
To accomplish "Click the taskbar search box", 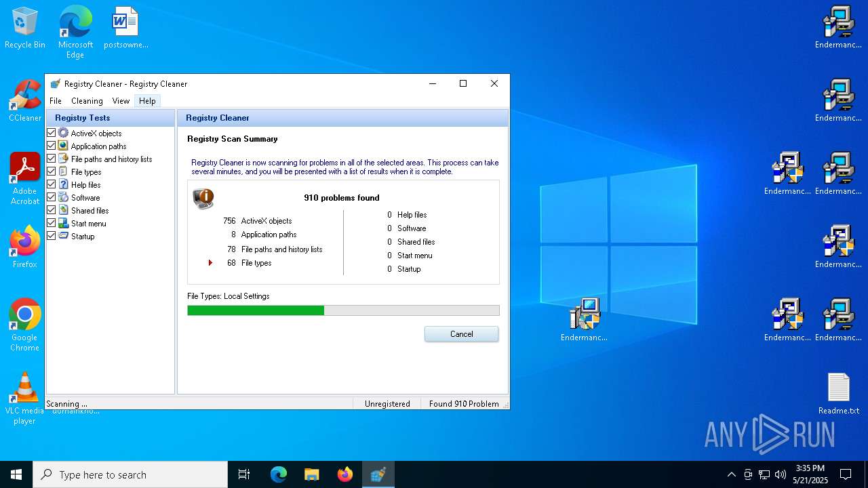I will (130, 474).
